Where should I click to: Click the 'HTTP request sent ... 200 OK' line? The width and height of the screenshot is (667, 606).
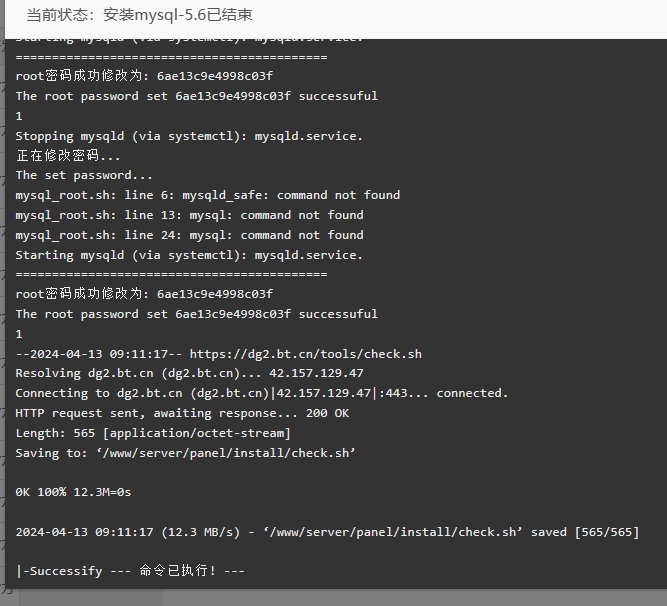(182, 413)
